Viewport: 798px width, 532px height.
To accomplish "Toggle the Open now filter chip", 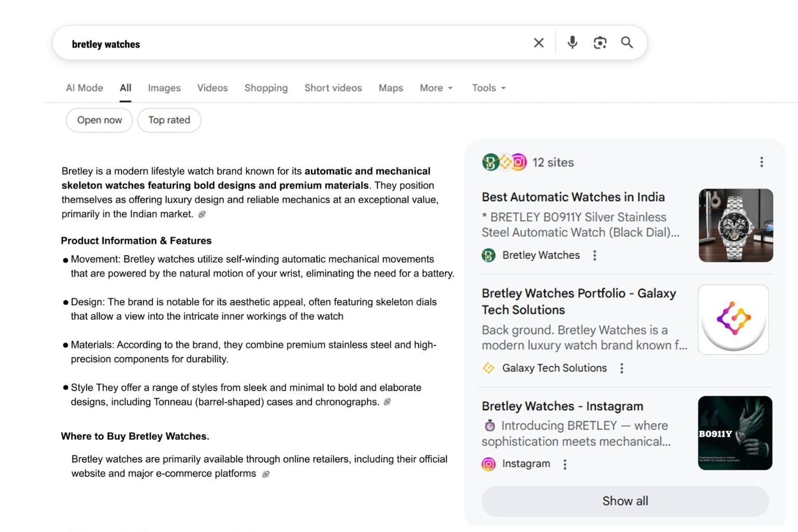I will (99, 120).
